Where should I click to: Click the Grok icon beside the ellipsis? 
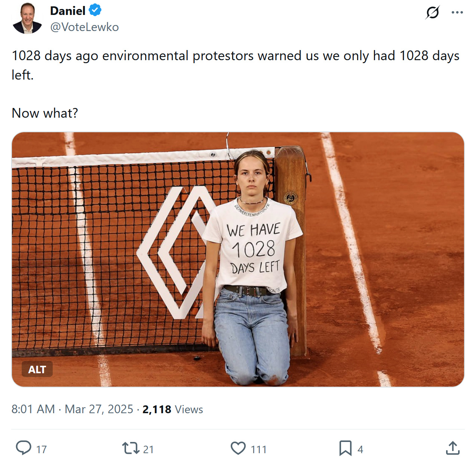(x=433, y=12)
